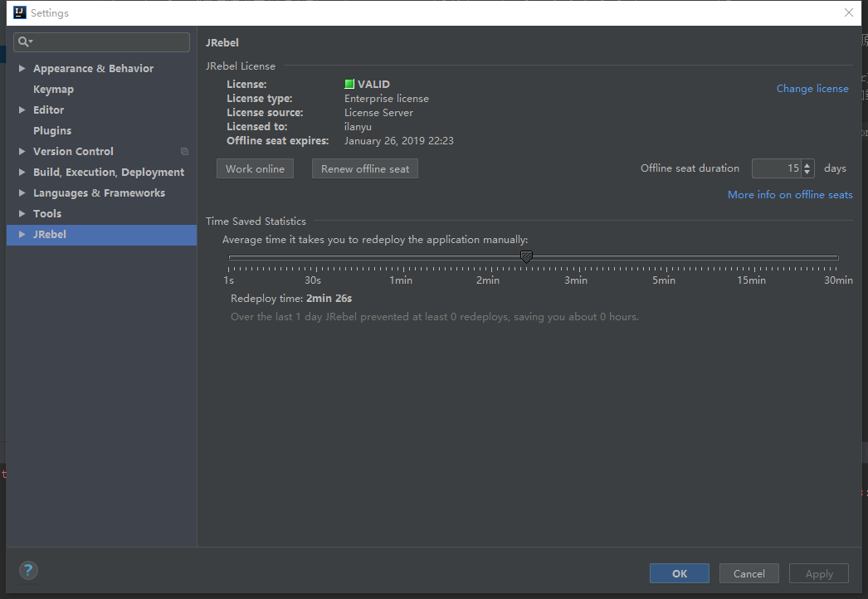Click the Renew offline seat button
Screen dimensions: 868x599
tap(365, 169)
